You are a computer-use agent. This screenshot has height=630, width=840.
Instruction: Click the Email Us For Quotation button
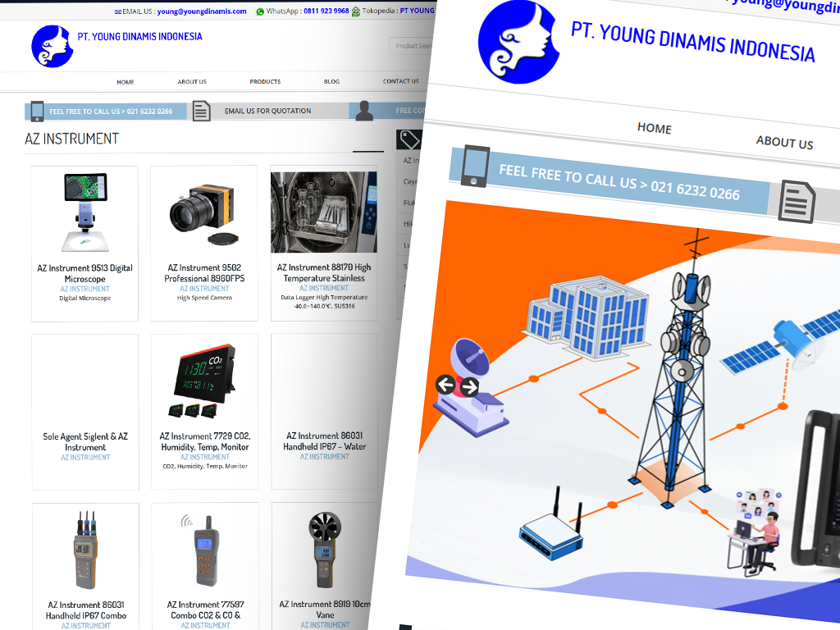(268, 111)
